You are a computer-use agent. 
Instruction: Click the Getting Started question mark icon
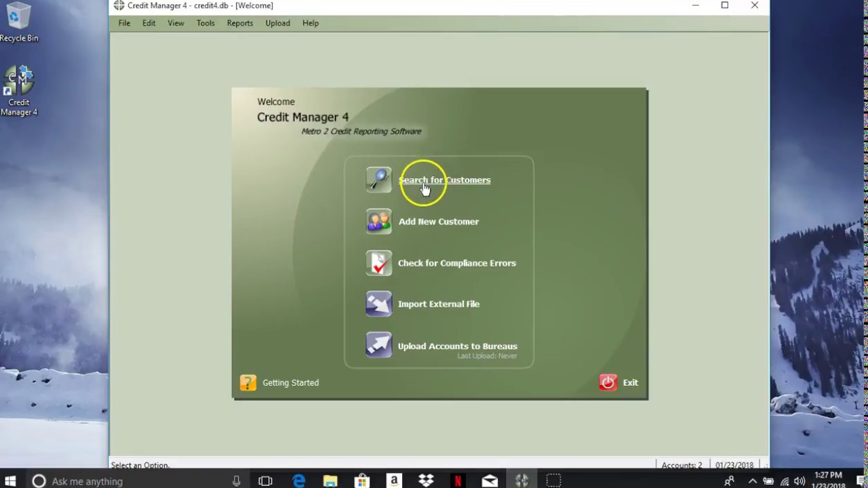pos(248,383)
